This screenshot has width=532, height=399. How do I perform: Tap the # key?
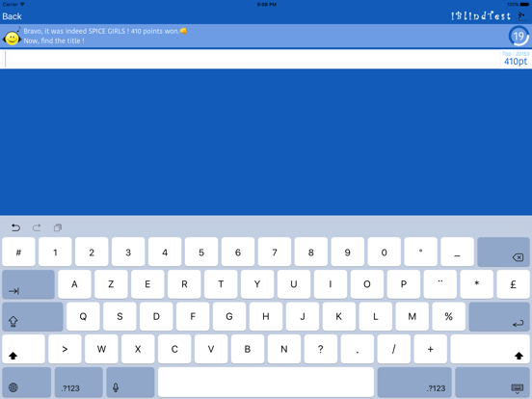[18, 252]
